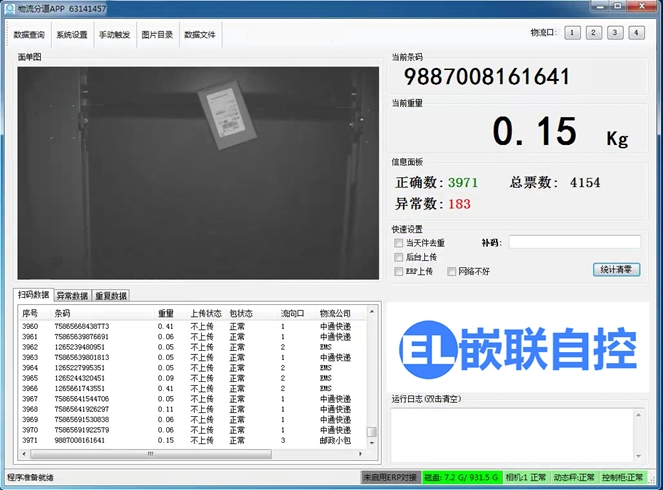
Task: Open the 系统设置 menu
Action: coord(72,35)
